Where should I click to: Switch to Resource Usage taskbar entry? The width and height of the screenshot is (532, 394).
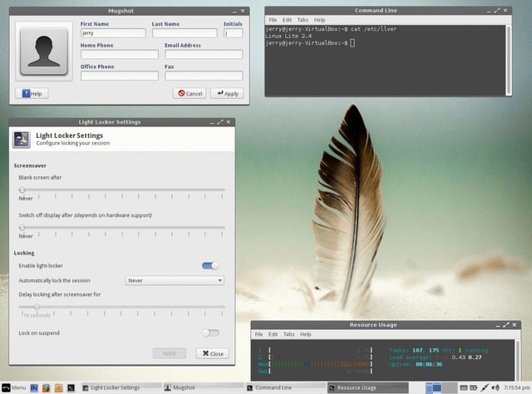click(x=367, y=387)
